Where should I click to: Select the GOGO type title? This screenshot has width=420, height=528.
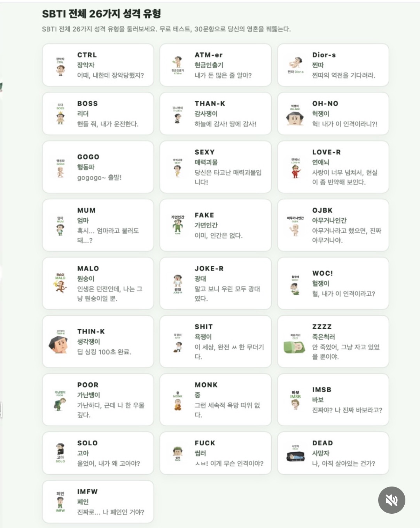88,157
